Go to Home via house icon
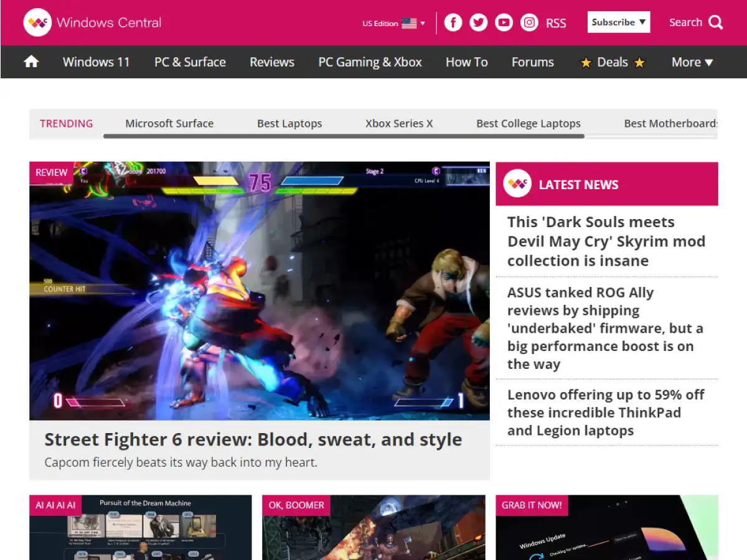Screen dimensions: 747x560 tap(31, 62)
